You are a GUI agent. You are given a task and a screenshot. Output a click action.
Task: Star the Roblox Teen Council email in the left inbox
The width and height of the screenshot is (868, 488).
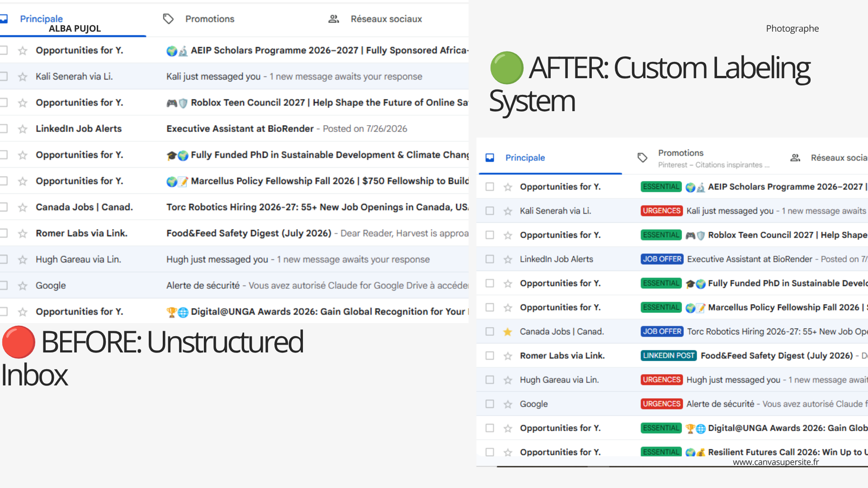[x=23, y=103]
